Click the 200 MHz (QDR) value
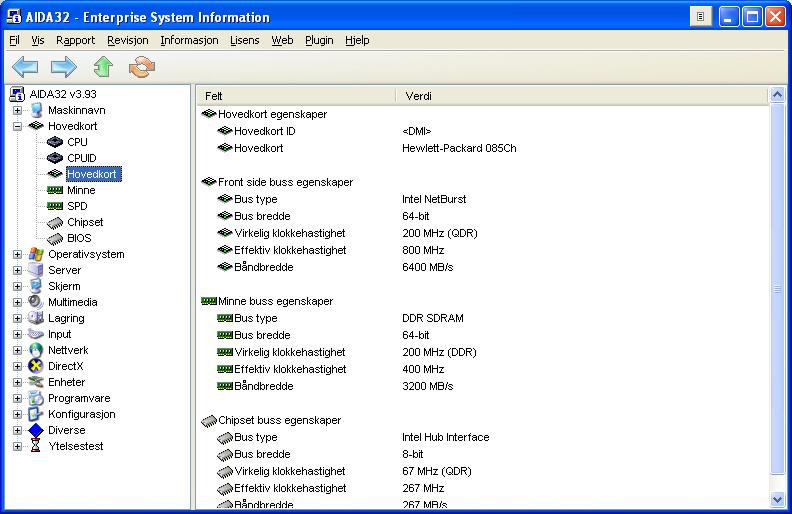Image resolution: width=792 pixels, height=514 pixels. coord(439,233)
